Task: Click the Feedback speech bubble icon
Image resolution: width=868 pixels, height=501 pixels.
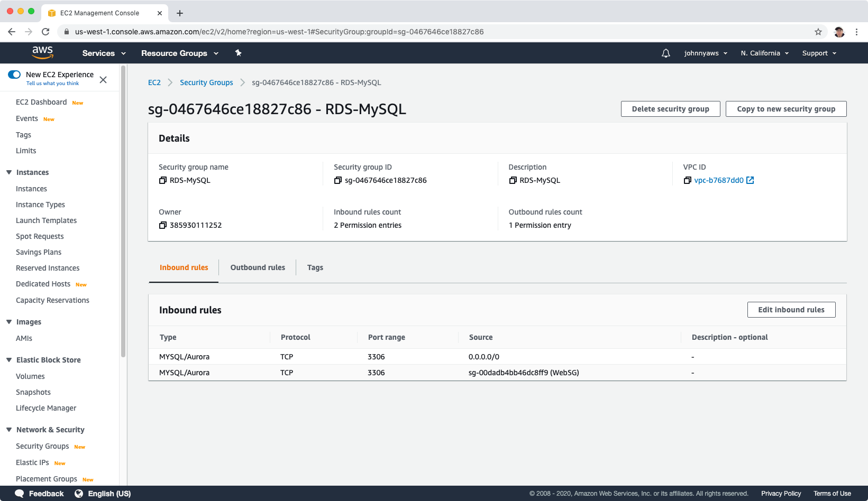Action: 20,494
